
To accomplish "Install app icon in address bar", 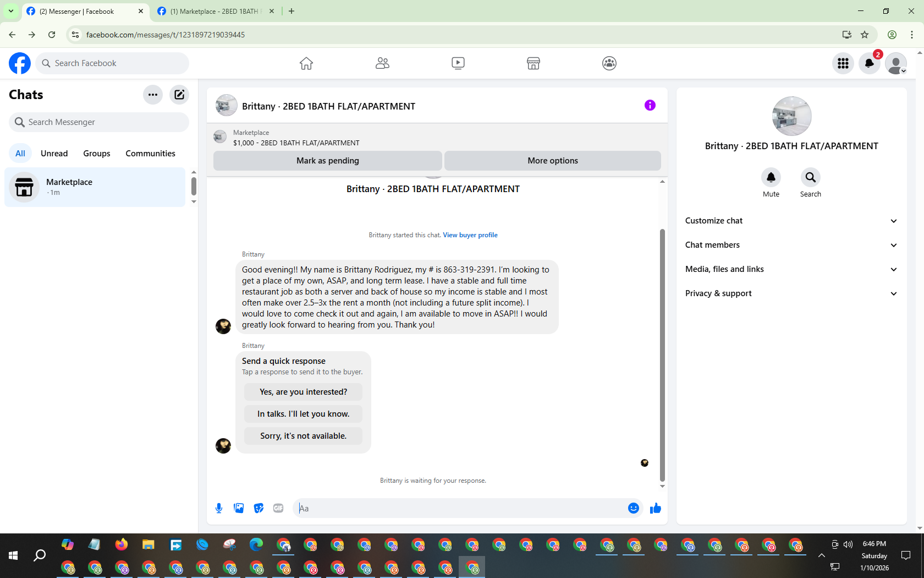I will tap(847, 35).
